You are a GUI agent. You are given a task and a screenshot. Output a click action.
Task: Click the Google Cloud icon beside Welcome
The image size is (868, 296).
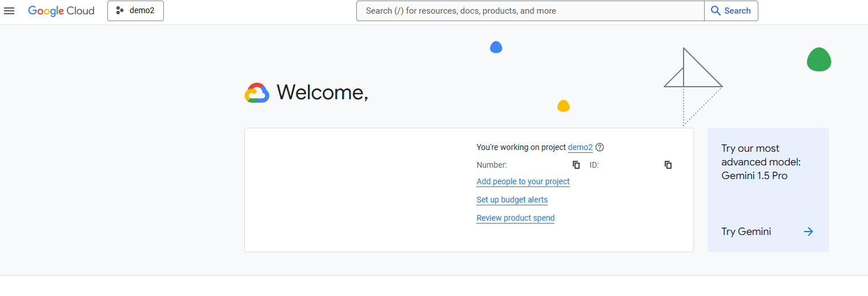pyautogui.click(x=257, y=93)
